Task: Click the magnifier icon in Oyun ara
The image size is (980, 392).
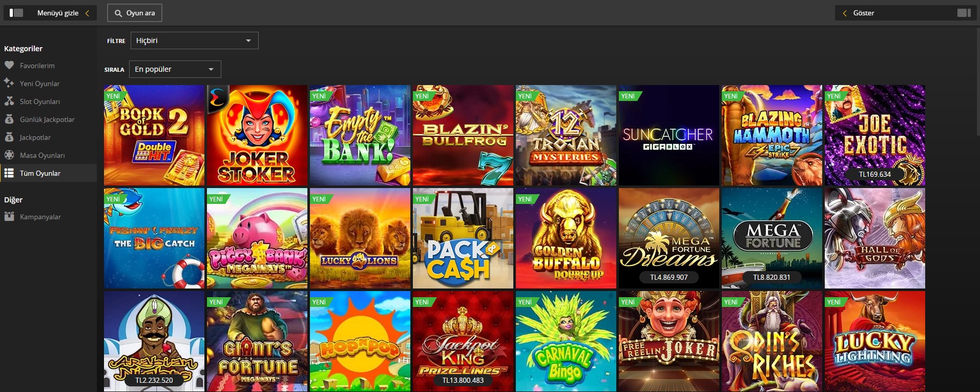Action: coord(118,13)
